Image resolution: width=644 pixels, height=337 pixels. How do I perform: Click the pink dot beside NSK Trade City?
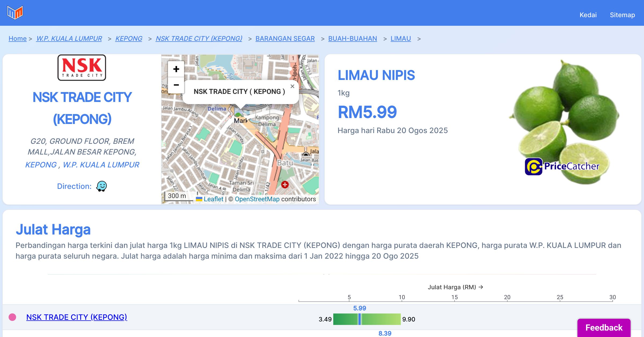point(12,317)
